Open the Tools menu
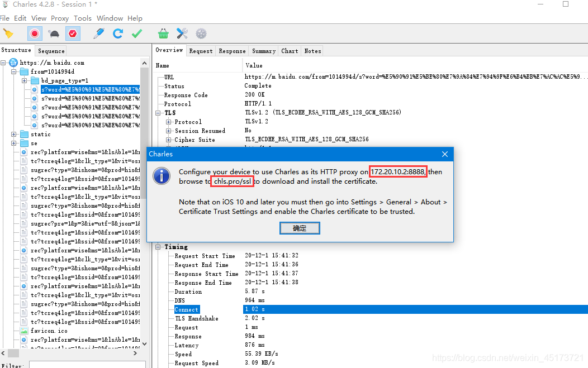The height and width of the screenshot is (368, 588). pos(83,18)
